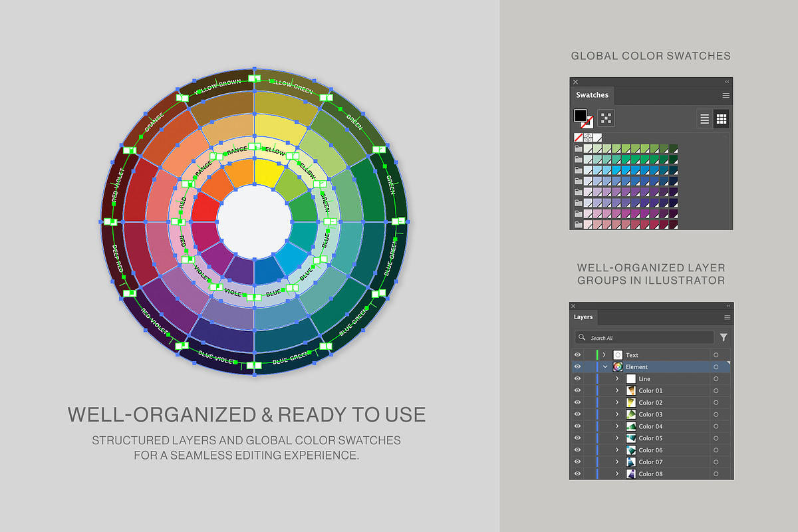Switch Swatches panel to thumbnail grid view
Image resolution: width=798 pixels, height=532 pixels.
coord(721,119)
